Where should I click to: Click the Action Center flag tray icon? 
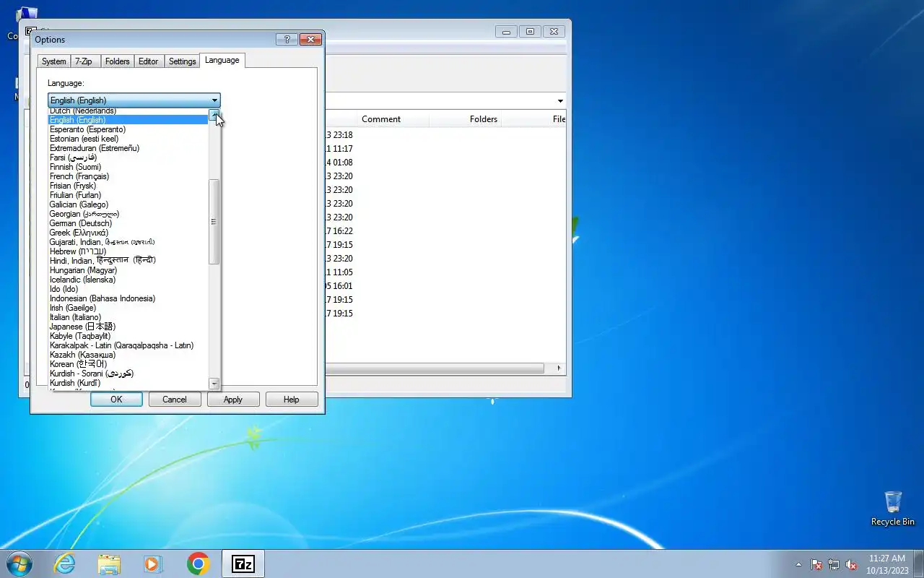pyautogui.click(x=816, y=564)
